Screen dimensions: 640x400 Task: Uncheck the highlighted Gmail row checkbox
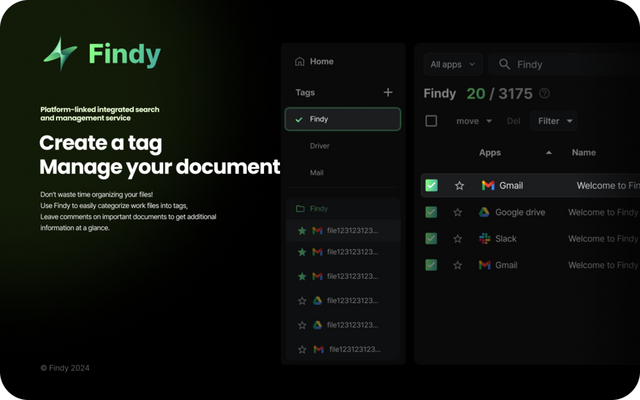coord(431,185)
